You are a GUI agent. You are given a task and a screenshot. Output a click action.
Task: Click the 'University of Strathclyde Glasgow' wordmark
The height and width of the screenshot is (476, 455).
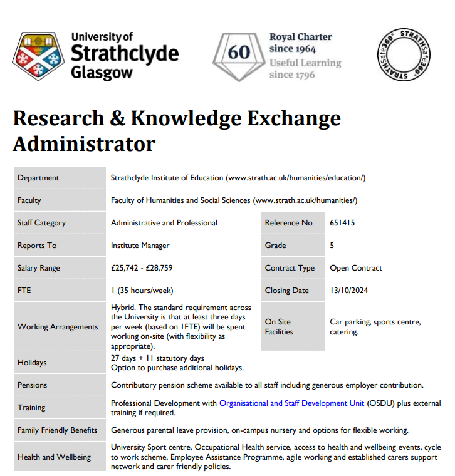coord(125,56)
